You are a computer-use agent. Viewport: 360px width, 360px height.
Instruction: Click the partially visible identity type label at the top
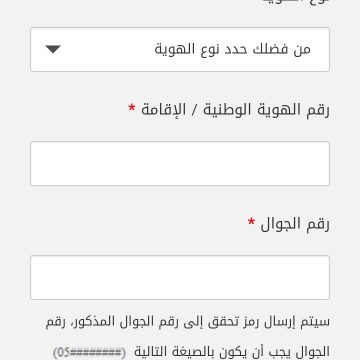pos(295,1)
